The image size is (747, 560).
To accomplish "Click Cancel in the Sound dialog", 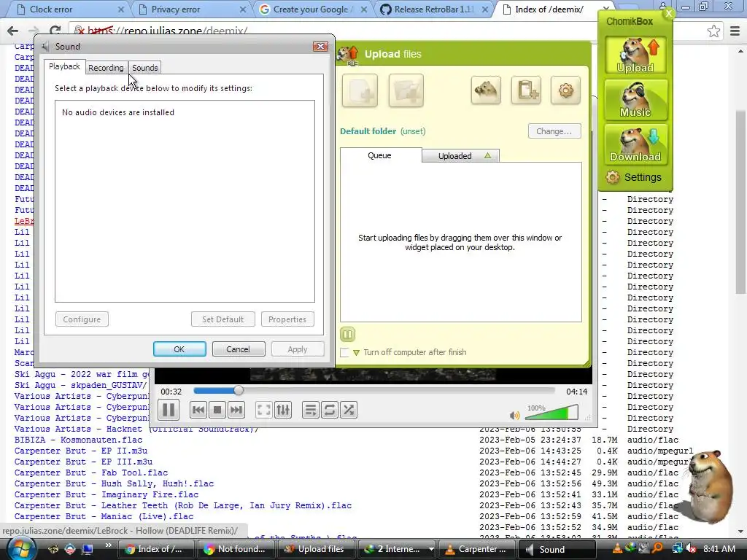I will [239, 349].
